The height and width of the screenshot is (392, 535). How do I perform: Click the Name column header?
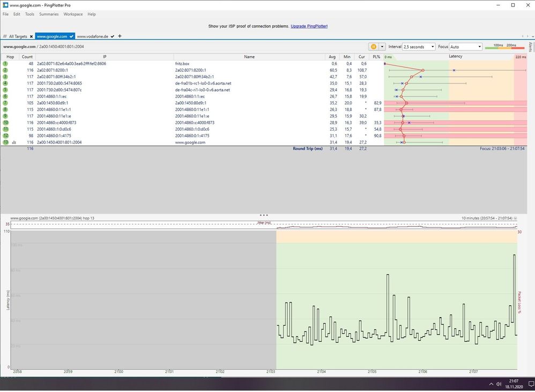tap(249, 57)
